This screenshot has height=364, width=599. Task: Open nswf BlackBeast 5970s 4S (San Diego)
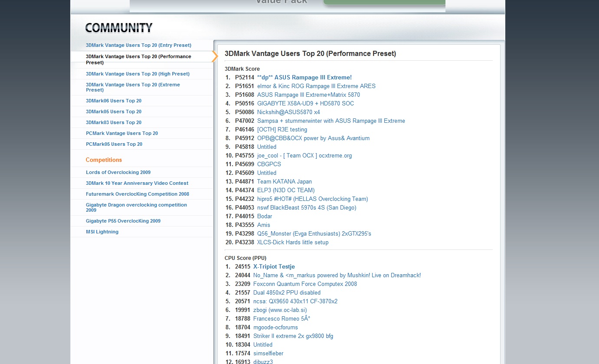pos(307,207)
